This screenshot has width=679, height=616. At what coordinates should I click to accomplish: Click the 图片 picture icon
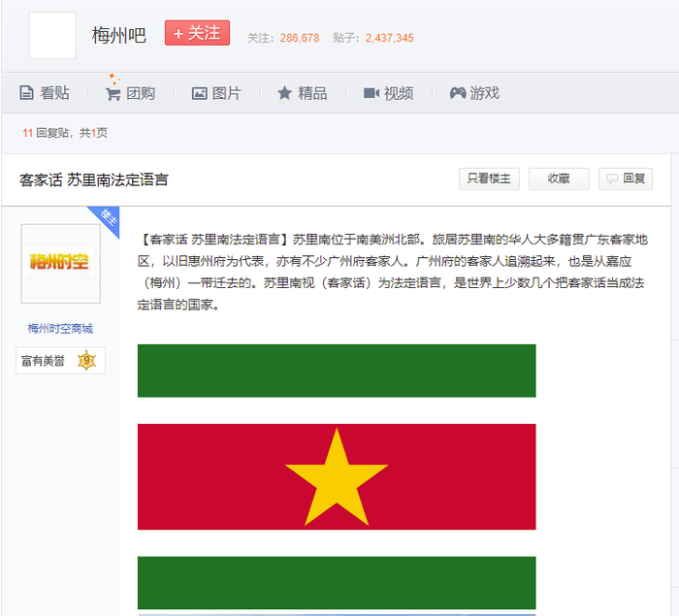coord(199,93)
